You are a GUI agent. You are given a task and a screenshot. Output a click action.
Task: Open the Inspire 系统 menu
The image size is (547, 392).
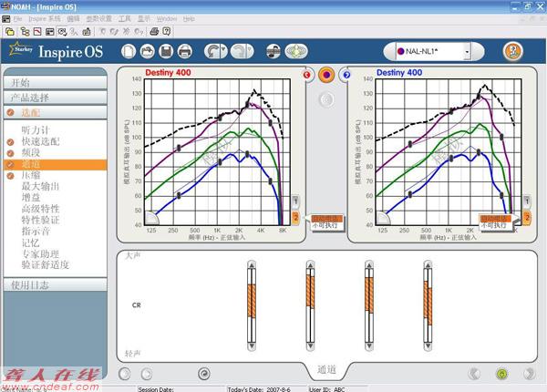[45, 19]
